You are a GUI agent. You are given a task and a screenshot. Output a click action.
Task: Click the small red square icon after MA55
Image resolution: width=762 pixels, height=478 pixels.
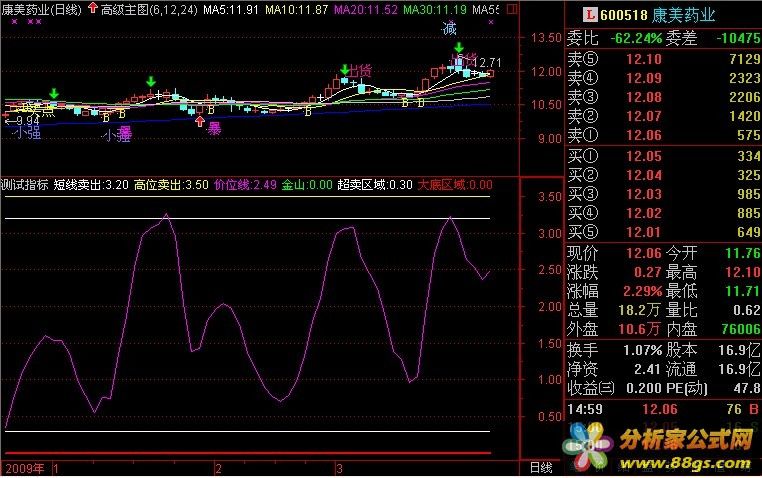click(512, 9)
